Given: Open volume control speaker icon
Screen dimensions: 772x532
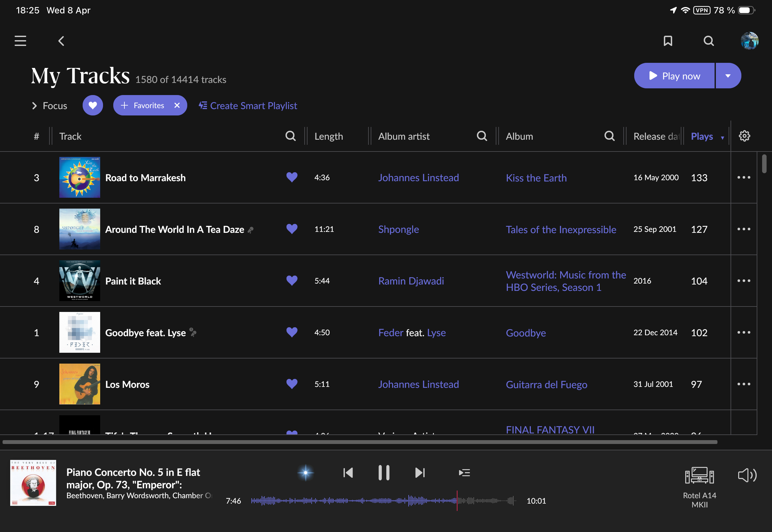Looking at the screenshot, I should [x=747, y=475].
